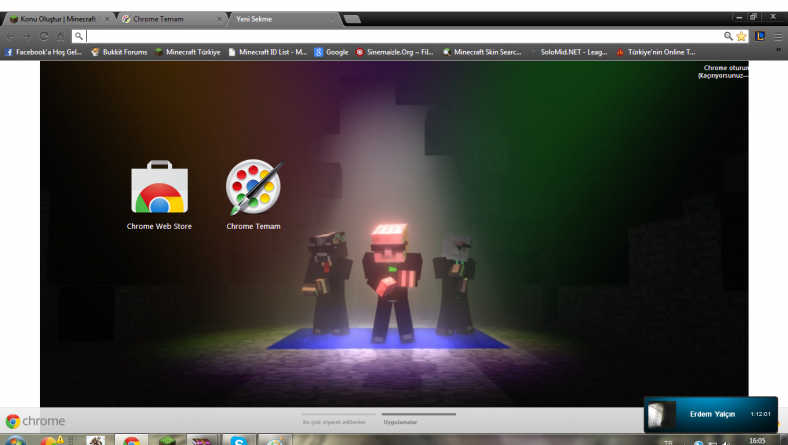Switch to the Chrome Temam tab
Viewport: 788px width, 445px height.
(x=171, y=19)
